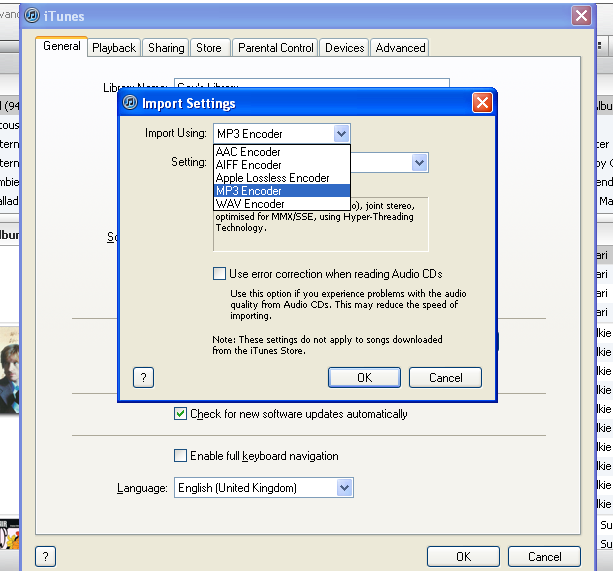
Task: Open Import Settings help question mark
Action: [143, 378]
